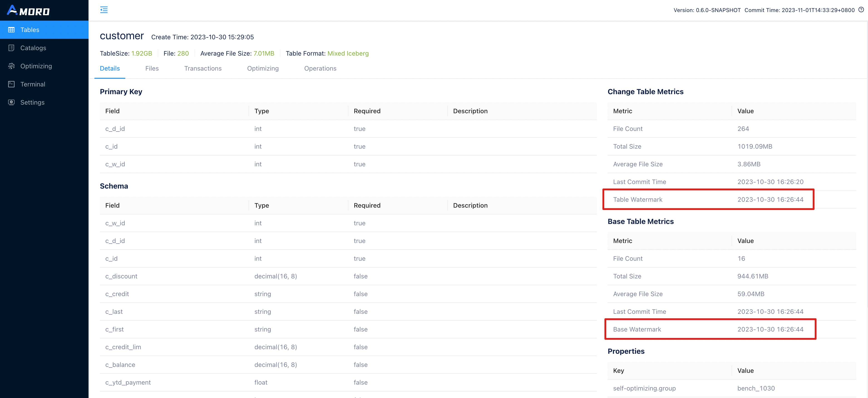Select the Details tab
This screenshot has height=398, width=868.
pyautogui.click(x=109, y=68)
